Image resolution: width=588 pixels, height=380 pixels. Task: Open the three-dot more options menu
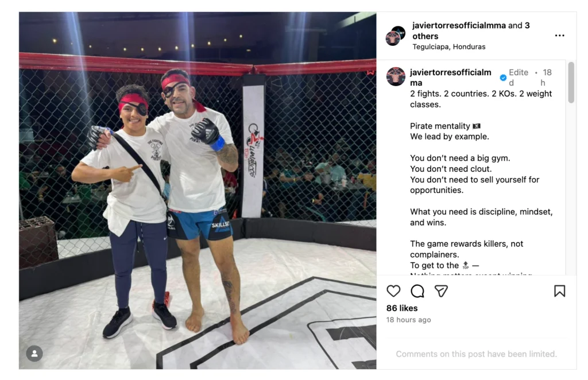559,36
